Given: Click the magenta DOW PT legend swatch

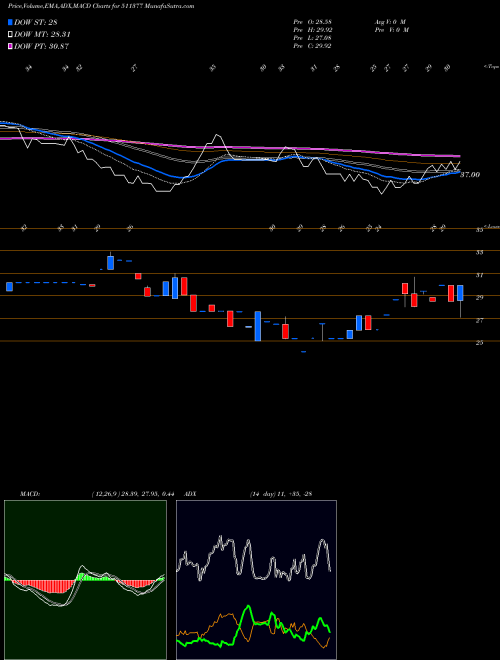Looking at the screenshot, I should [x=10, y=46].
